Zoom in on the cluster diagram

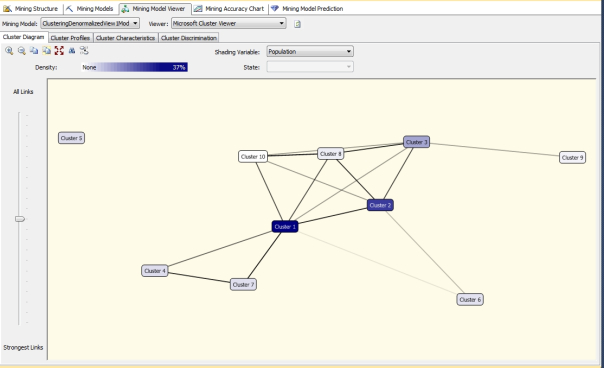9,50
